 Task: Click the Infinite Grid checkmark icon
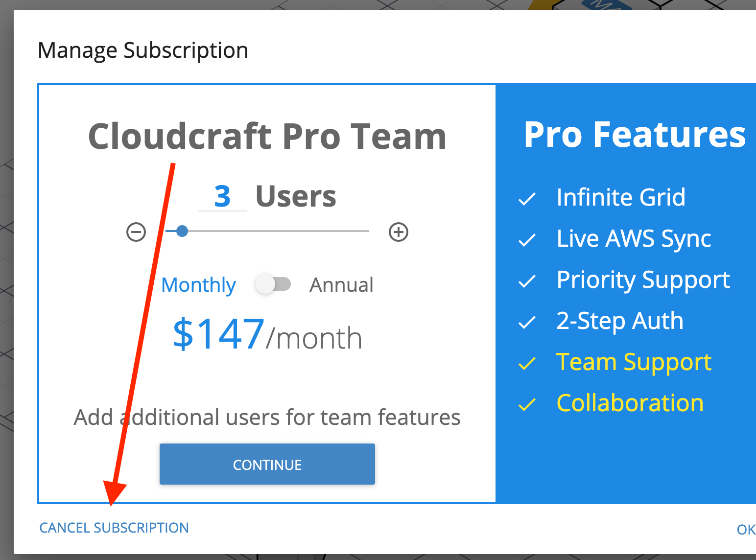[x=527, y=199]
